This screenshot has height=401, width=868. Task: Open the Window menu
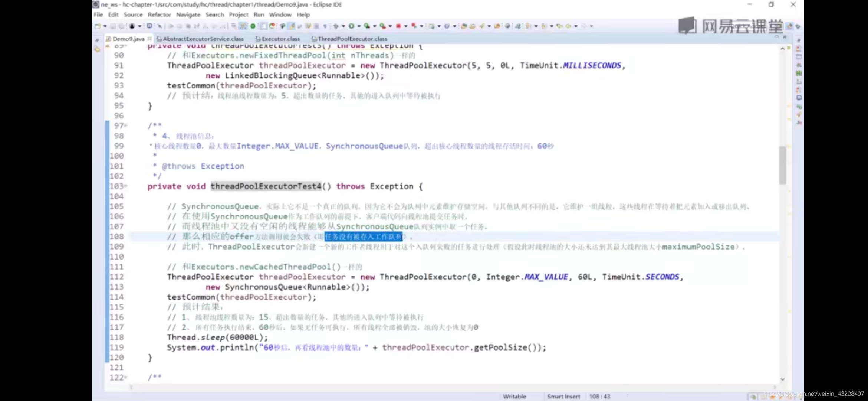coord(280,14)
